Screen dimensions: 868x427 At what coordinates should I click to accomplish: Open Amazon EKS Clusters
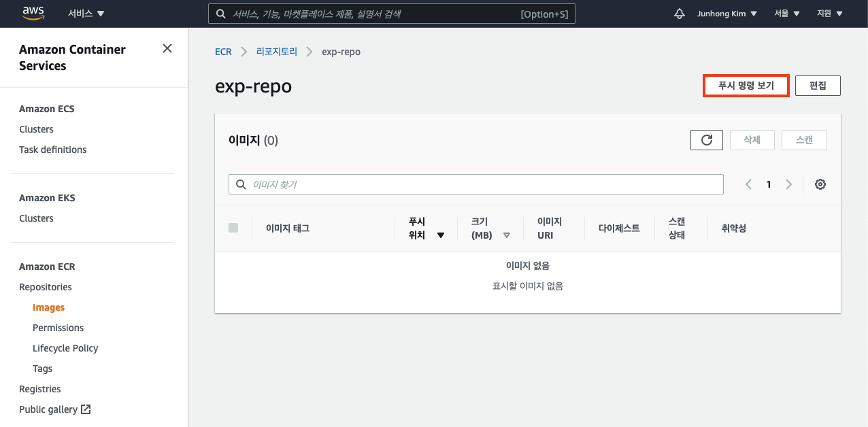tap(36, 218)
